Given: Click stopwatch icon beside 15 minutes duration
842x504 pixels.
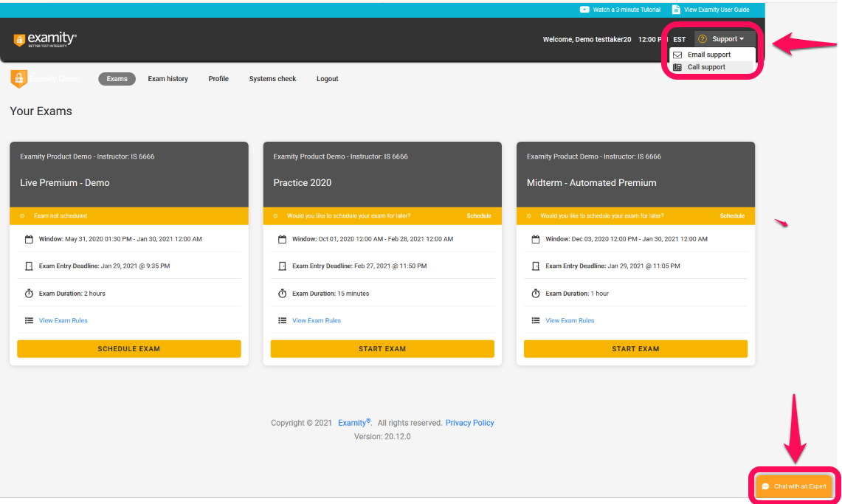Looking at the screenshot, I should [x=282, y=293].
